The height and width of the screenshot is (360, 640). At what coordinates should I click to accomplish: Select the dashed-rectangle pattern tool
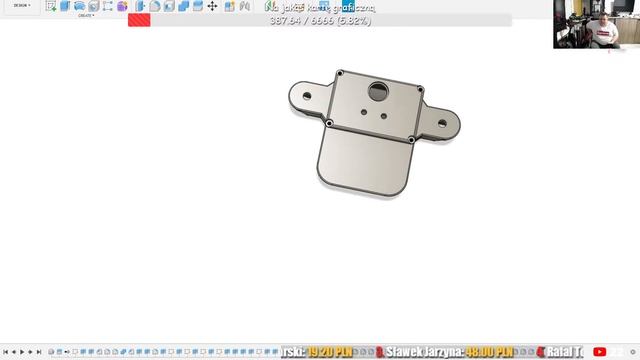point(108,6)
